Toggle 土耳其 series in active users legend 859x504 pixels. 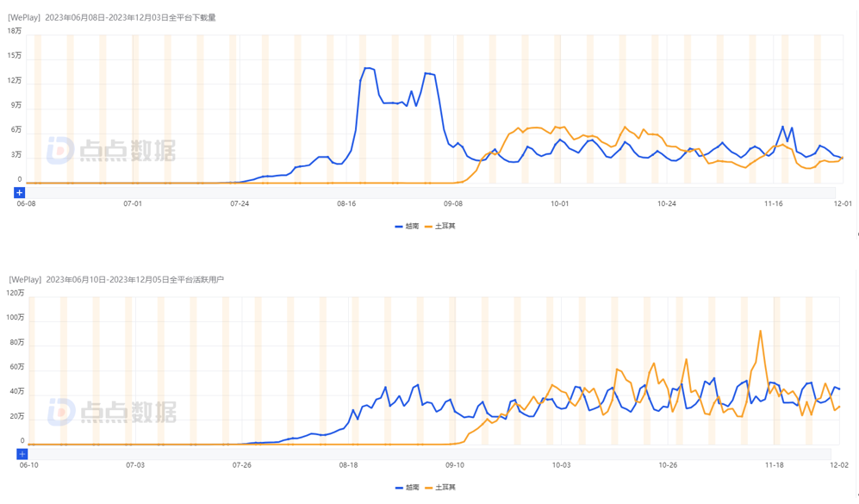(440, 488)
